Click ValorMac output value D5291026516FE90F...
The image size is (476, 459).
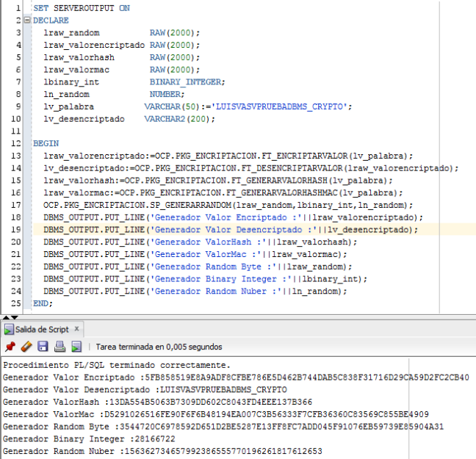pos(266,414)
